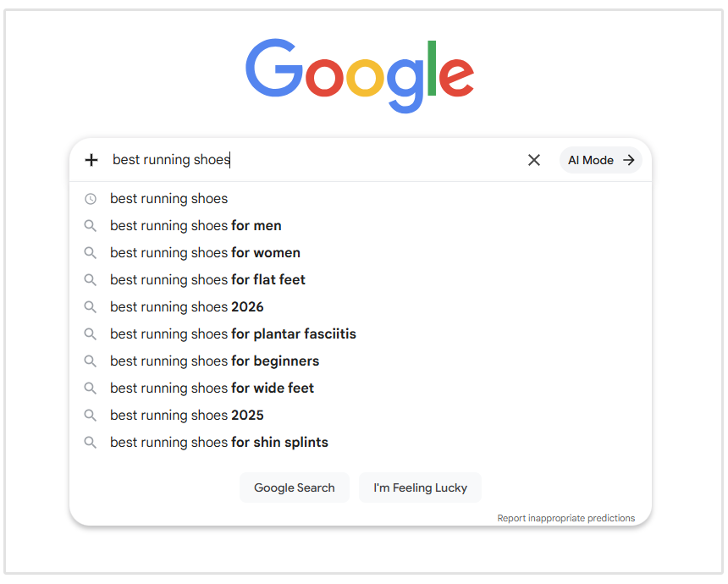Click the I'm Feeling Lucky button
This screenshot has width=728, height=584.
[x=420, y=488]
